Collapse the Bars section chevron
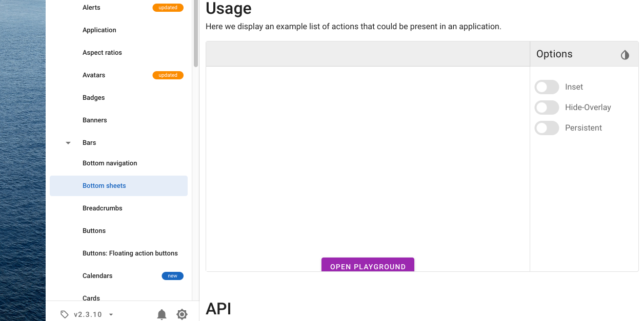The height and width of the screenshot is (321, 644). pos(68,143)
